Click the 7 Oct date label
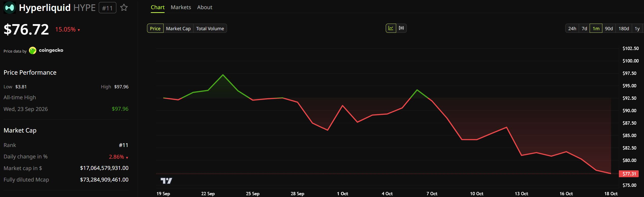The image size is (644, 197). pyautogui.click(x=432, y=194)
